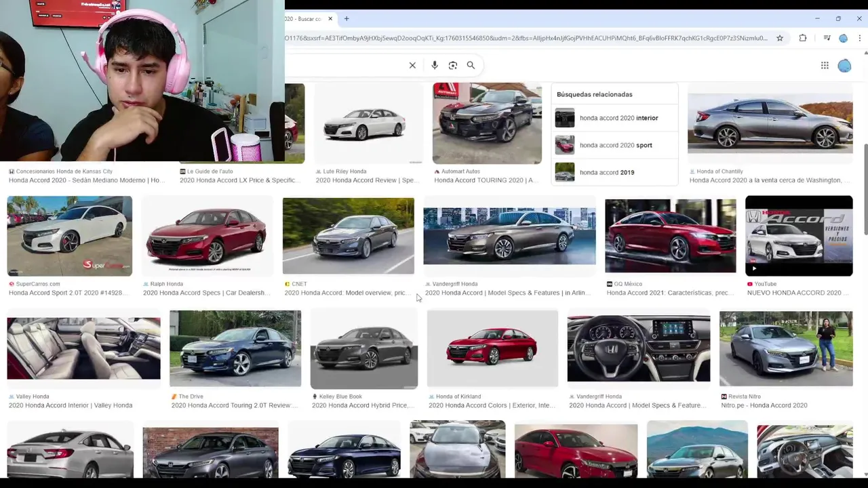Click '2020 Honda Accord LX Price' title
Image resolution: width=868 pixels, height=488 pixels.
click(x=238, y=180)
